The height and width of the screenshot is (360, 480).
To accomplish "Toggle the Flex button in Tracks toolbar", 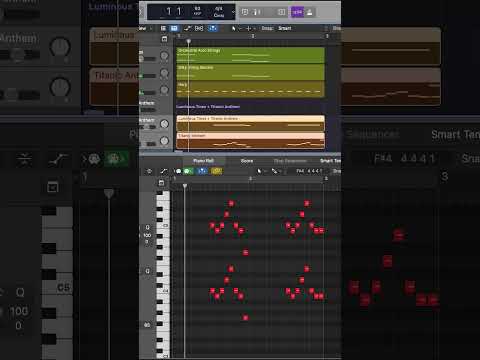I will [199, 28].
